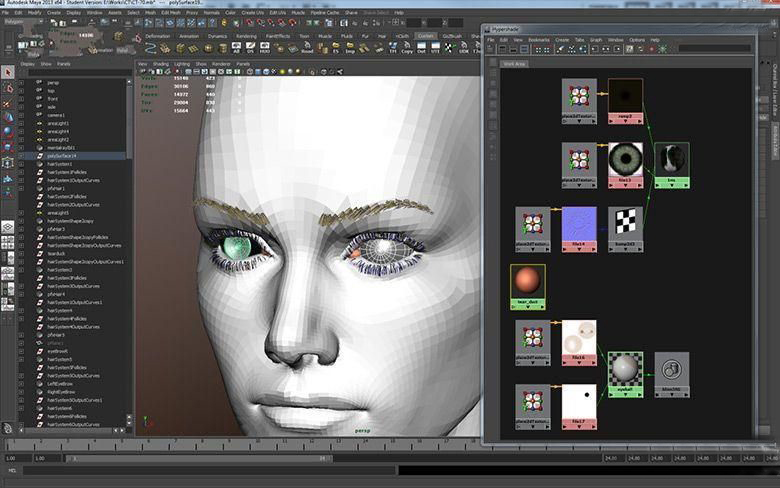Click the shelf button labeled UDK

tap(464, 48)
